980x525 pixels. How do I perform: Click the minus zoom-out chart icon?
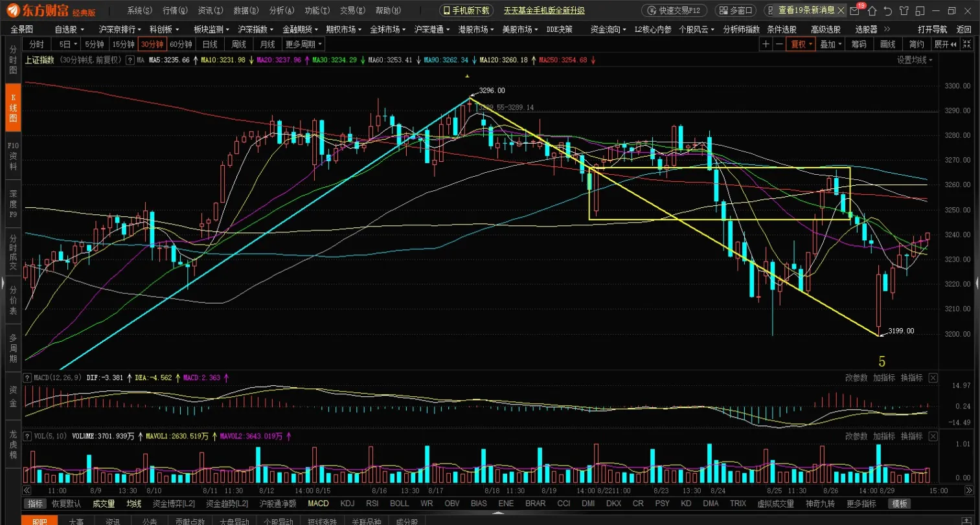click(779, 44)
